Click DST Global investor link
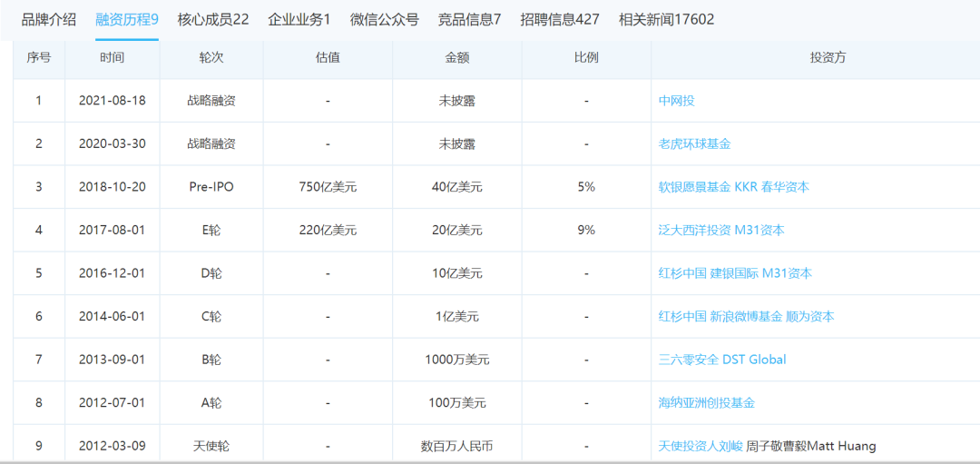Screen dimensions: 980x464 click(x=754, y=360)
